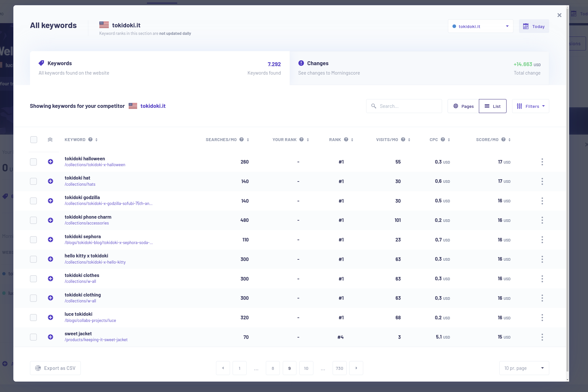588x392 pixels.
Task: Check the sweet jacket row checkbox
Action: pyautogui.click(x=34, y=337)
